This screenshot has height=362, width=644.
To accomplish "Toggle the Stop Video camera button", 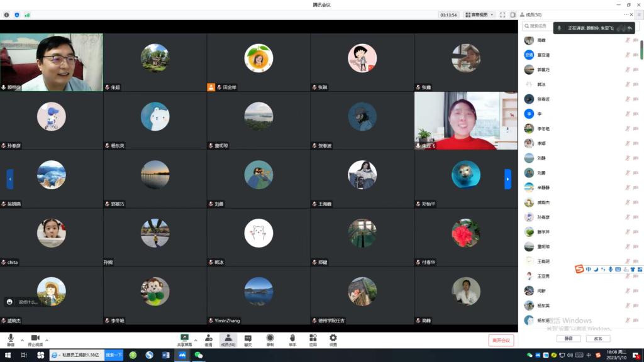I will coord(35,339).
